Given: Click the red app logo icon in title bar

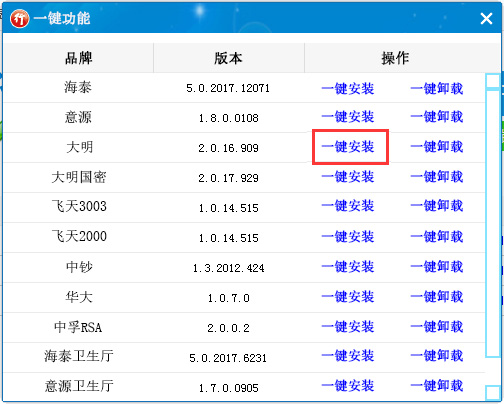Looking at the screenshot, I should click(x=20, y=18).
